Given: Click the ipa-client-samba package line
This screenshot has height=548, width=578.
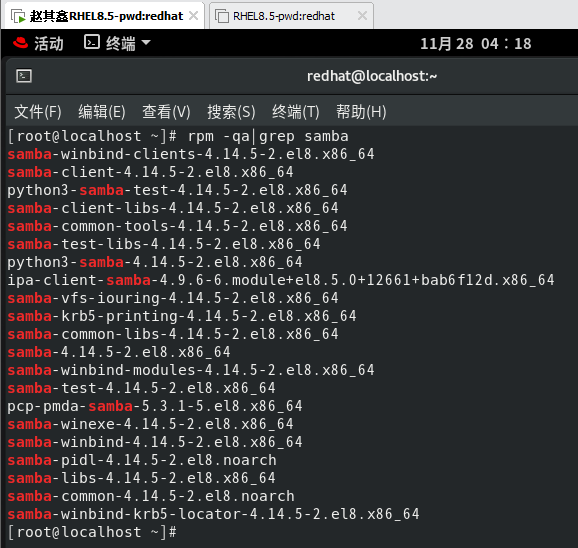Looking at the screenshot, I should point(281,280).
